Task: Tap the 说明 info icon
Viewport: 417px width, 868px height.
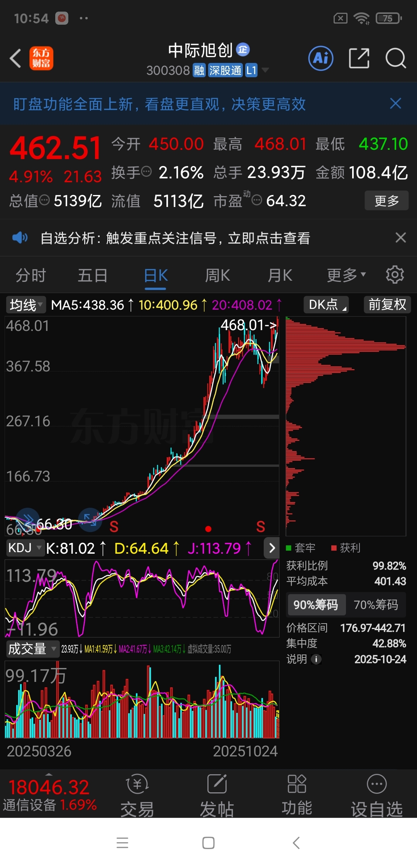Action: [x=316, y=659]
